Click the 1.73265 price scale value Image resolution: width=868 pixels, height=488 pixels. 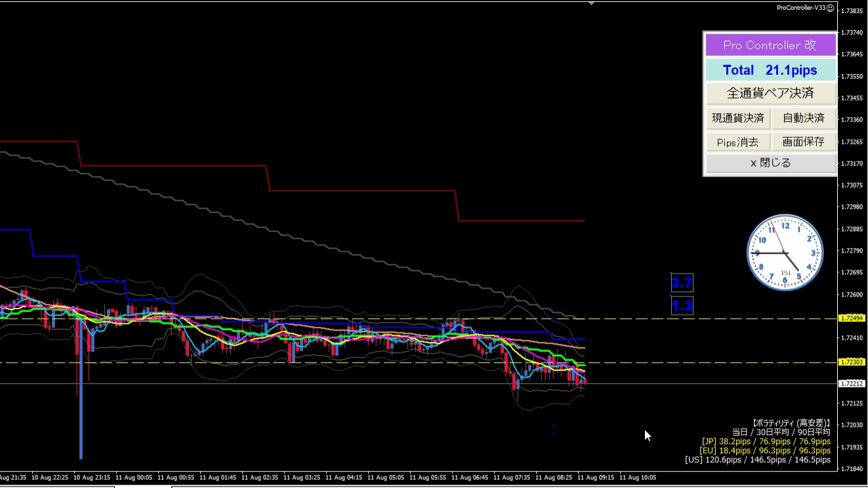(854, 142)
